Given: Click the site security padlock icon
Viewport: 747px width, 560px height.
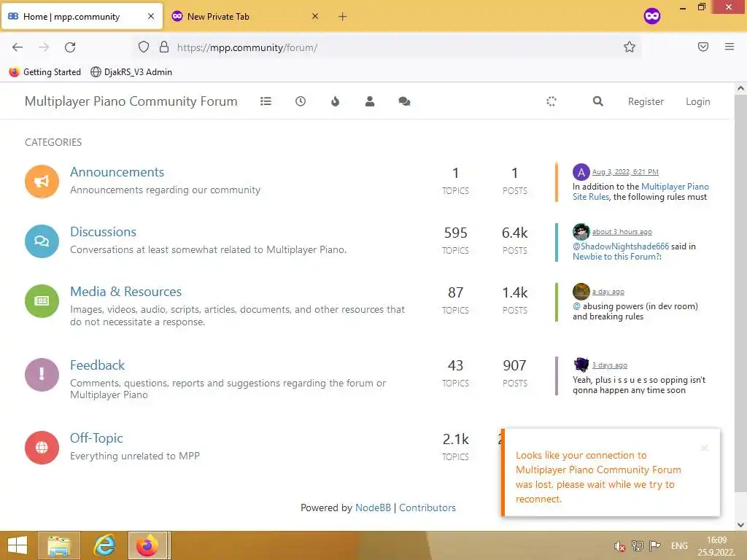Looking at the screenshot, I should point(164,47).
